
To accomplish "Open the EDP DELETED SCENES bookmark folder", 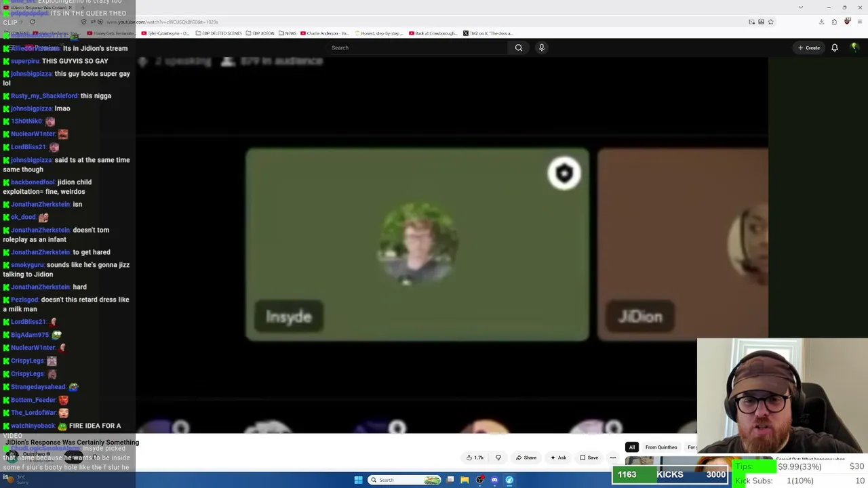I will tap(218, 33).
